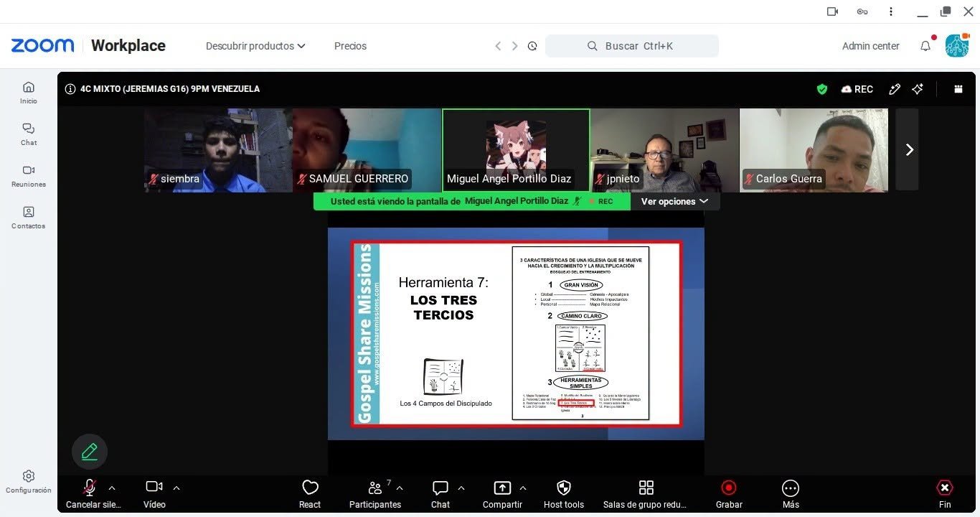
Task: Go to Contactos in sidebar
Action: point(29,217)
